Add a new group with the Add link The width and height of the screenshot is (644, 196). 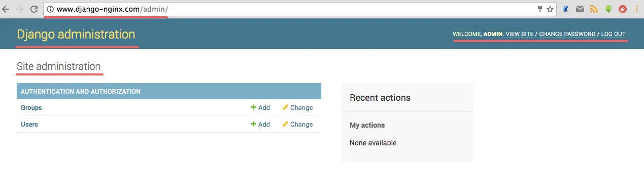click(x=264, y=108)
